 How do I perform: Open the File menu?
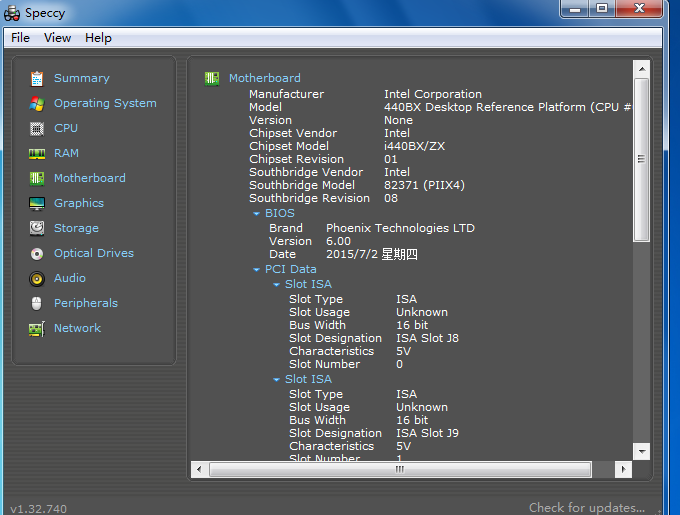(x=20, y=38)
